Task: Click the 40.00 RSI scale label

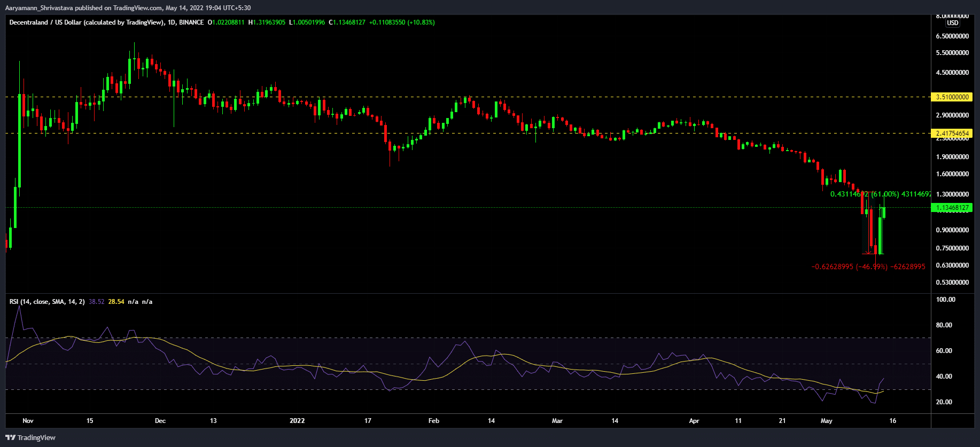Action: tap(944, 377)
